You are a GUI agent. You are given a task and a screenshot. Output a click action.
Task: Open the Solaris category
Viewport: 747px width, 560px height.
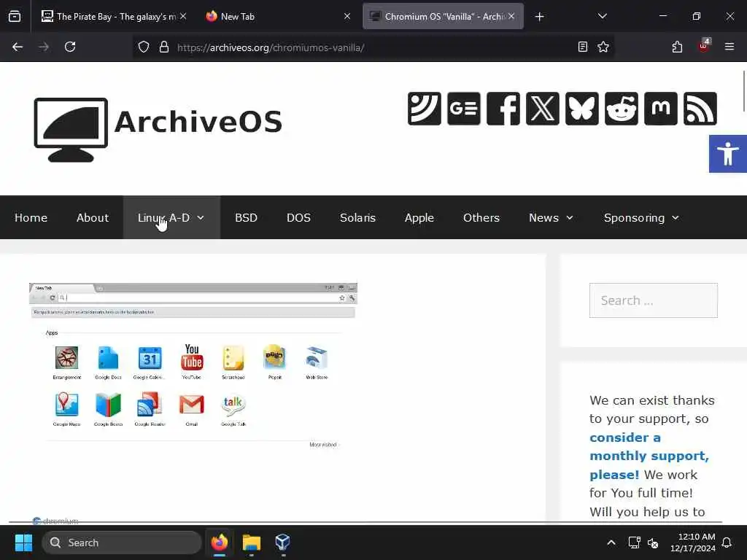pyautogui.click(x=357, y=217)
